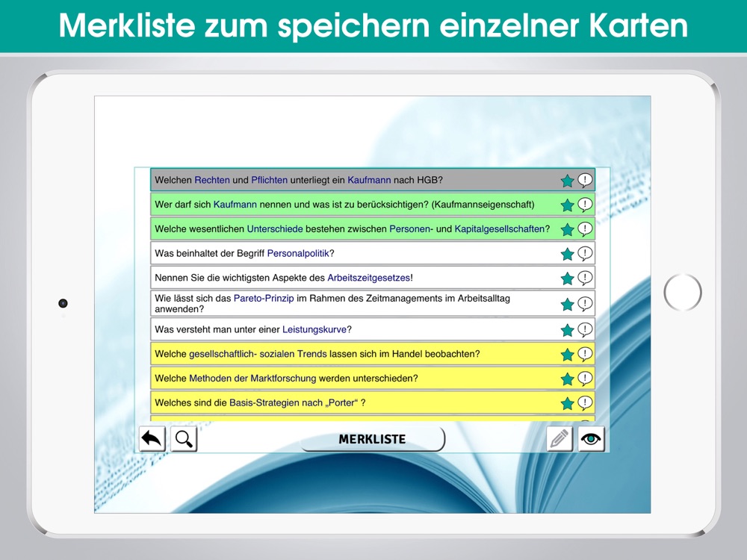Select card on gesellschaftlich-sozialen Trends
The height and width of the screenshot is (560, 747).
click(373, 354)
